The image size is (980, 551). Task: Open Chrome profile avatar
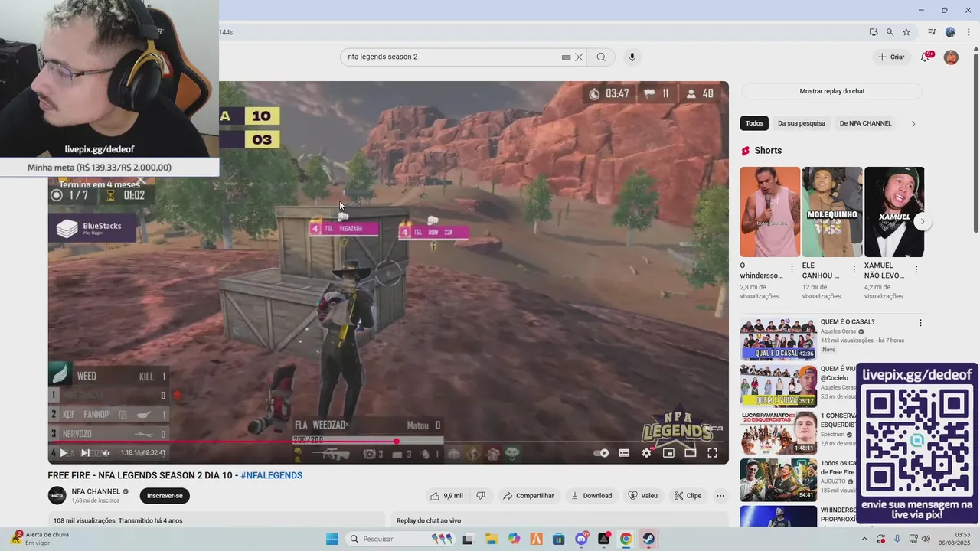click(950, 32)
